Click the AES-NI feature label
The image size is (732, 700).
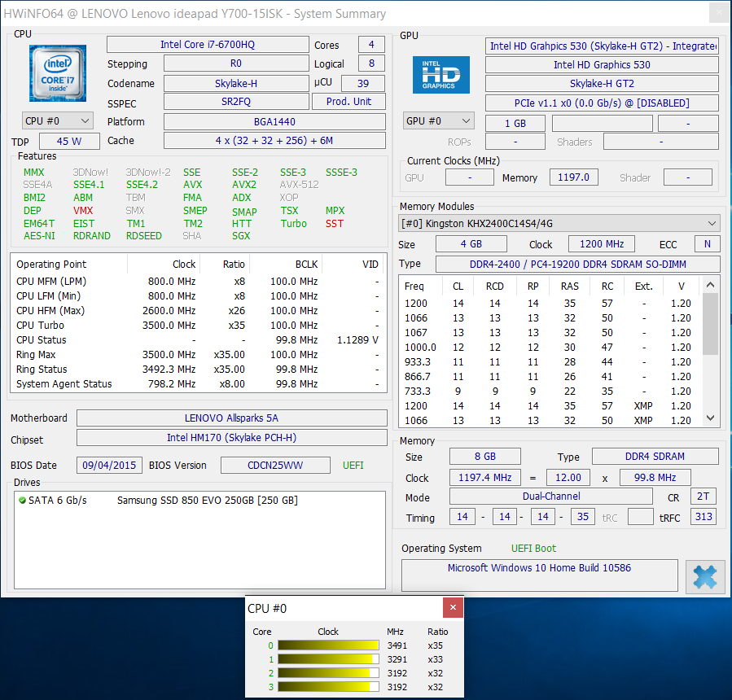coord(39,236)
